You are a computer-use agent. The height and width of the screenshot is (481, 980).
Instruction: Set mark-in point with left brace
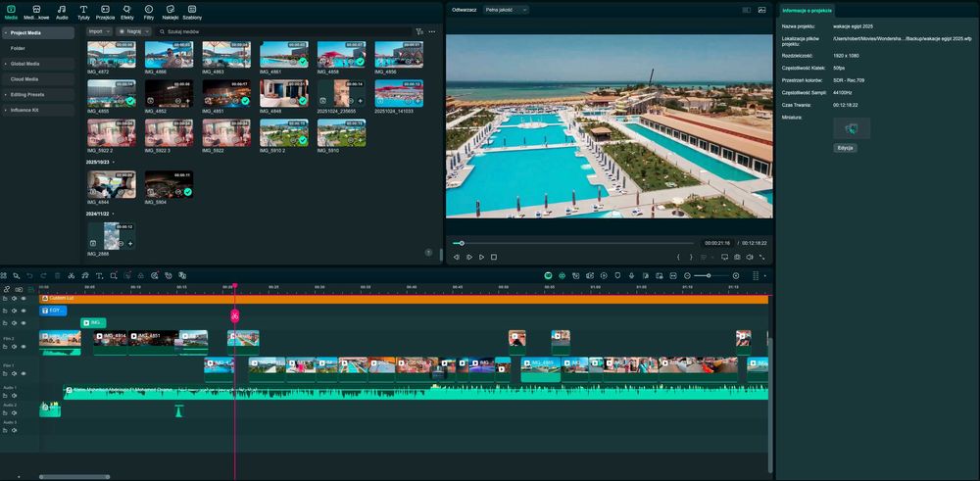pyautogui.click(x=679, y=257)
